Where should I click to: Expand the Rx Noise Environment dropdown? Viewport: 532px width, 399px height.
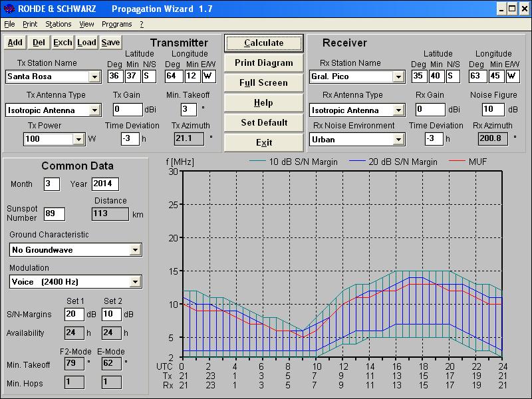pos(398,140)
